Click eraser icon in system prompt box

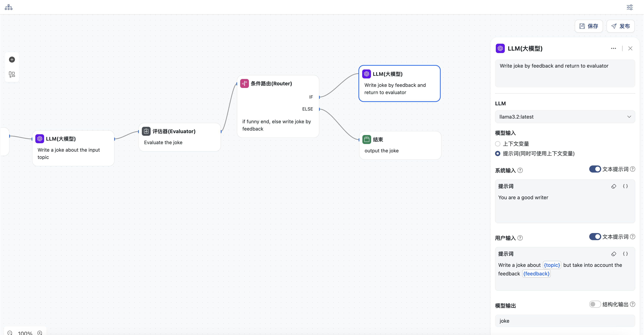[614, 186]
